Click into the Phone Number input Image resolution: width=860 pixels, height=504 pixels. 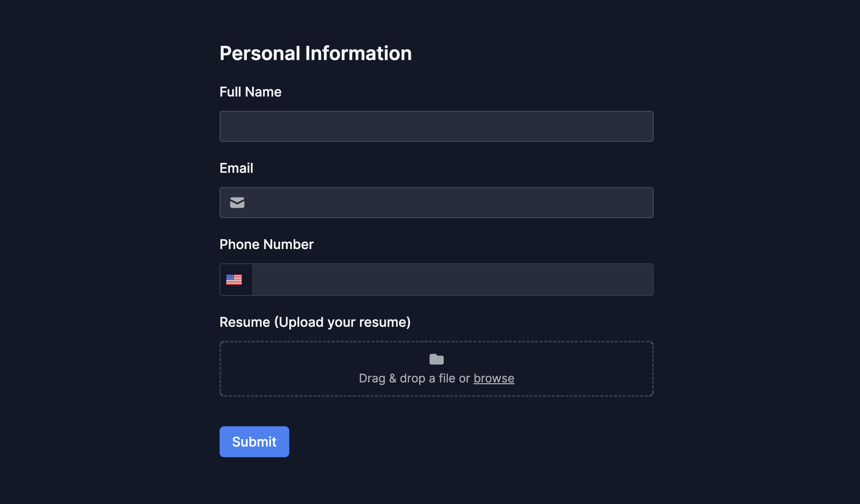point(452,280)
